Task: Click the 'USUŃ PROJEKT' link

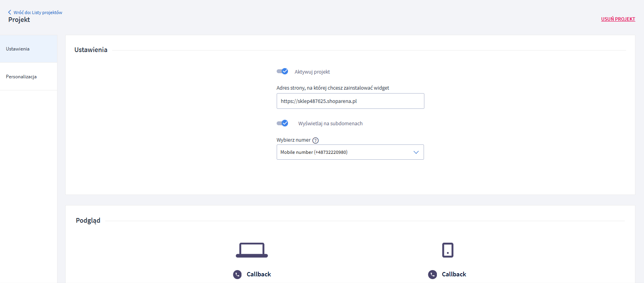Action: coord(618,19)
